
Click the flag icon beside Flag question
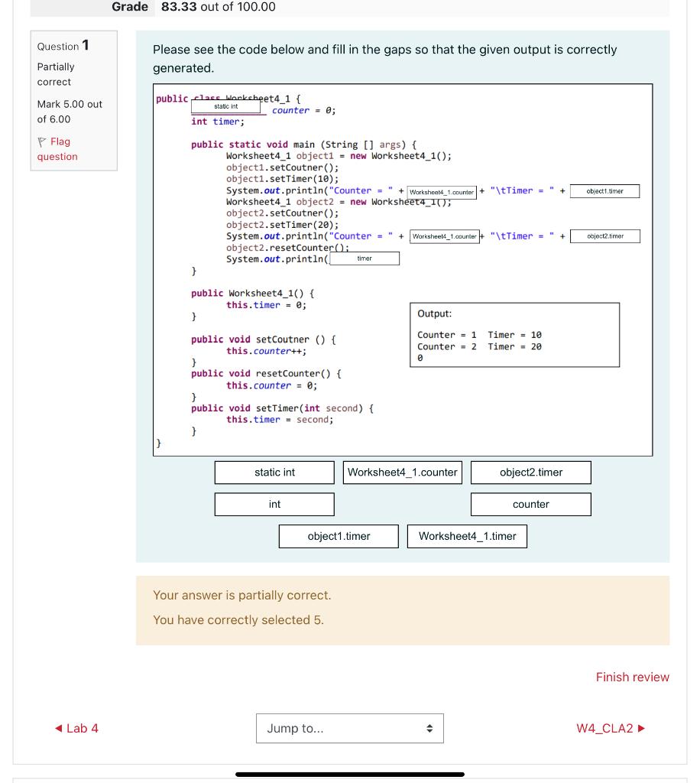click(41, 141)
